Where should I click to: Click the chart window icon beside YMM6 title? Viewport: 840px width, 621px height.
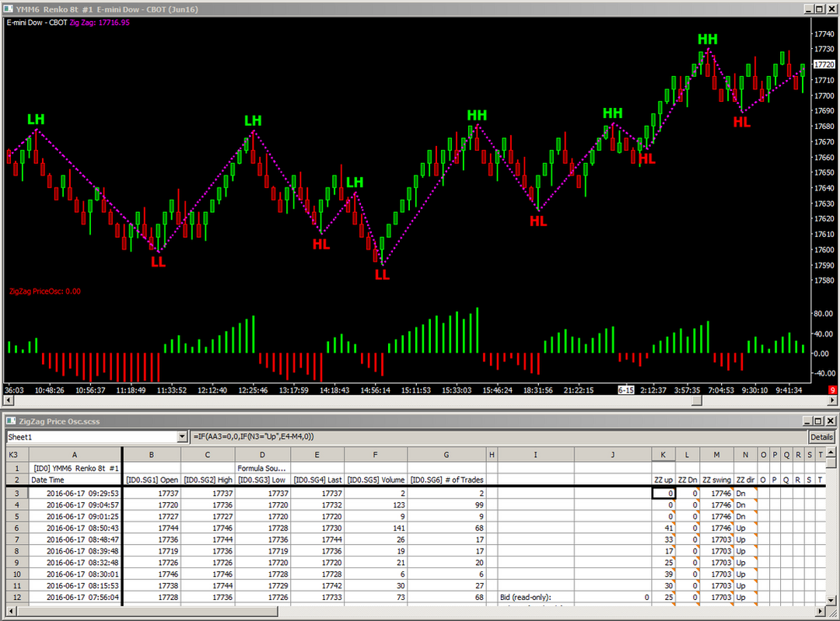tap(9, 9)
